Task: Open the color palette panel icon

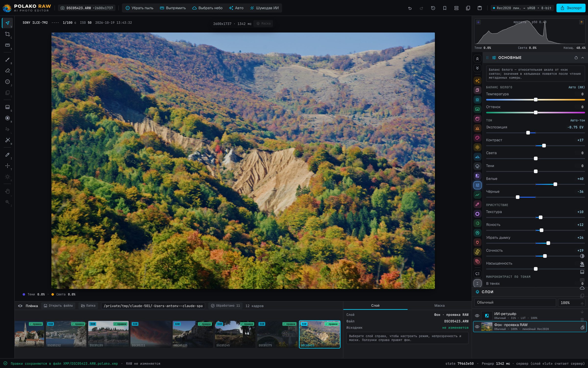Action: [478, 138]
